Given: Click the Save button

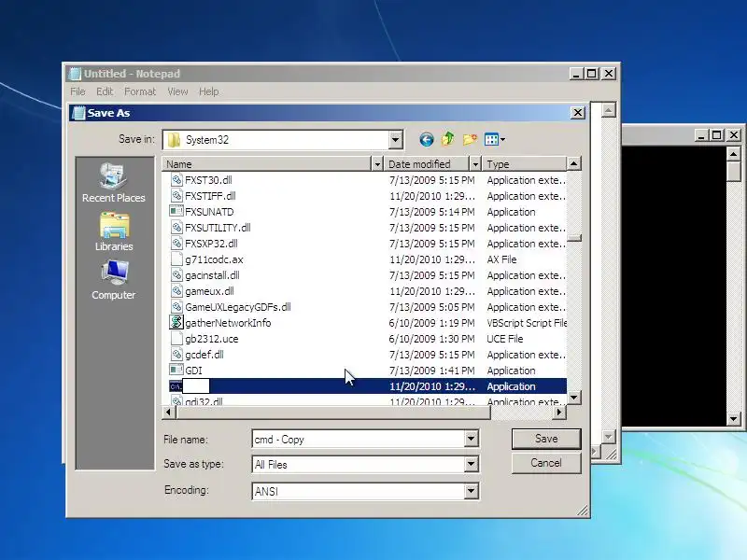Looking at the screenshot, I should pos(546,439).
